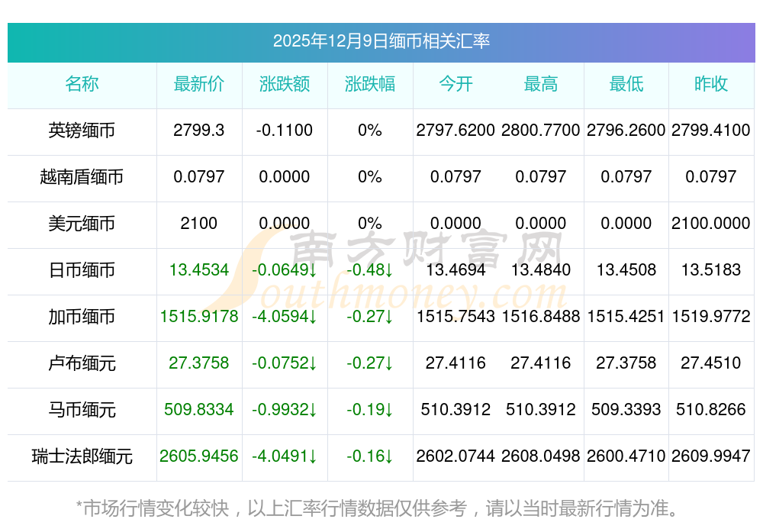Select the 最低 column header

(626, 85)
